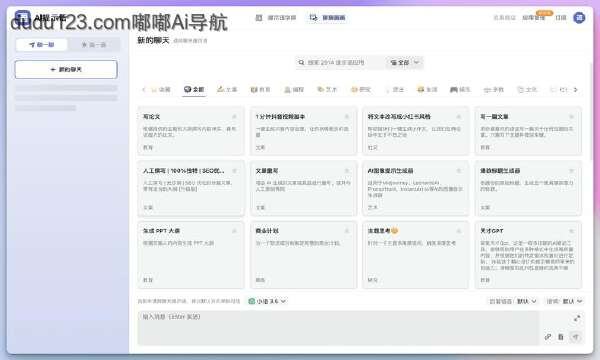Open the model selector dropdown below cards
Screen dimensions: 600x360
pos(267,301)
